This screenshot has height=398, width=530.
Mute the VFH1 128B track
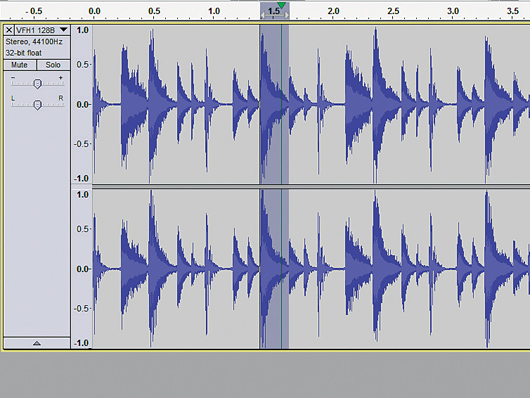[19, 65]
